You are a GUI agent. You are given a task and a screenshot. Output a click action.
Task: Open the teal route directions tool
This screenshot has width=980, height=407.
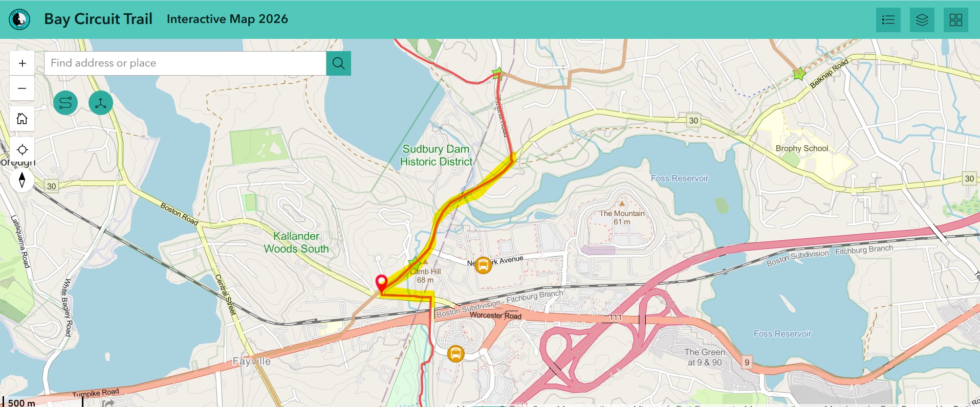click(x=66, y=103)
